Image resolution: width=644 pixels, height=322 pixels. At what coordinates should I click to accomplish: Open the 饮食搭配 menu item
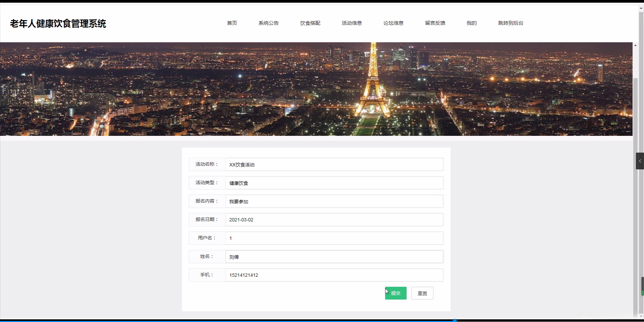[310, 23]
